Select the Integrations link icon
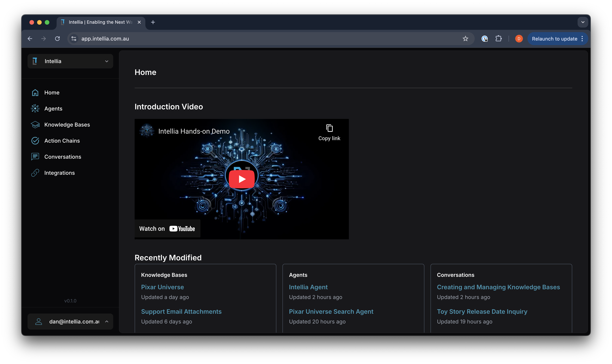 coord(35,173)
